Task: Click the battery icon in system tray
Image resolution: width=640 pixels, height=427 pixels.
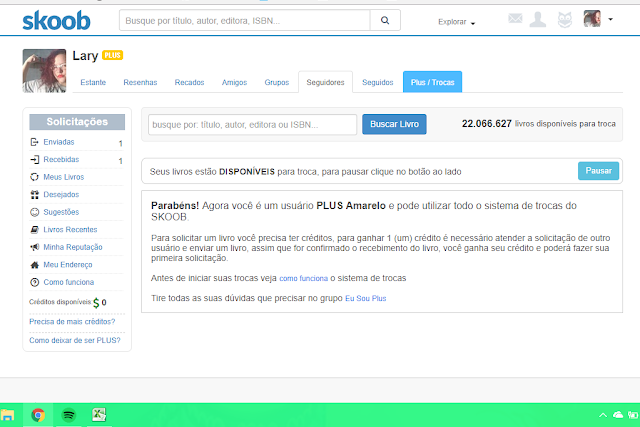Action: pyautogui.click(x=633, y=415)
